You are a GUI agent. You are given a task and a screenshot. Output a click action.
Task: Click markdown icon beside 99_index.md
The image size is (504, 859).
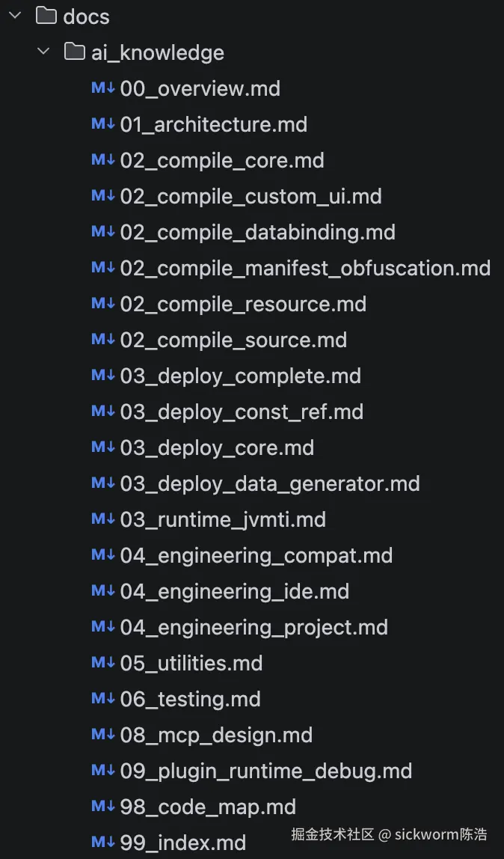[x=102, y=843]
